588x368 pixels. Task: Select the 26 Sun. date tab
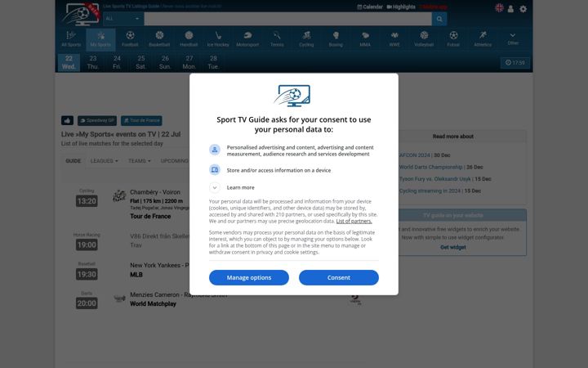click(165, 62)
